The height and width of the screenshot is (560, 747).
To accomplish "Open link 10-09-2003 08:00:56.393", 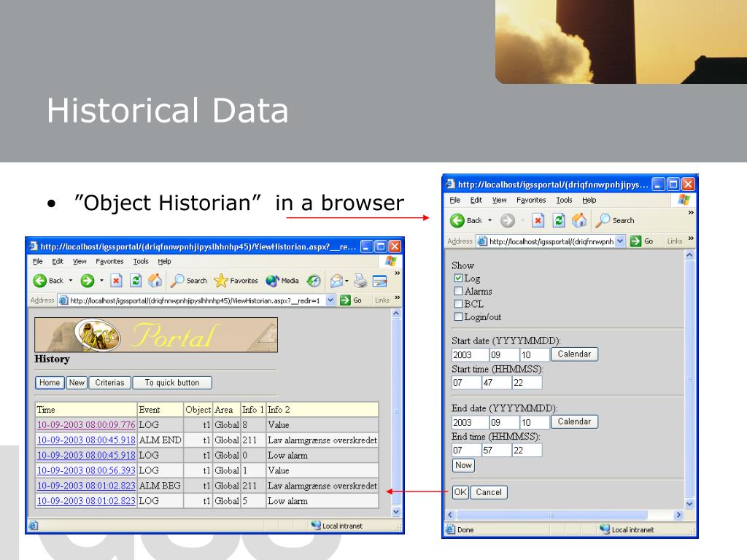I will coord(86,470).
